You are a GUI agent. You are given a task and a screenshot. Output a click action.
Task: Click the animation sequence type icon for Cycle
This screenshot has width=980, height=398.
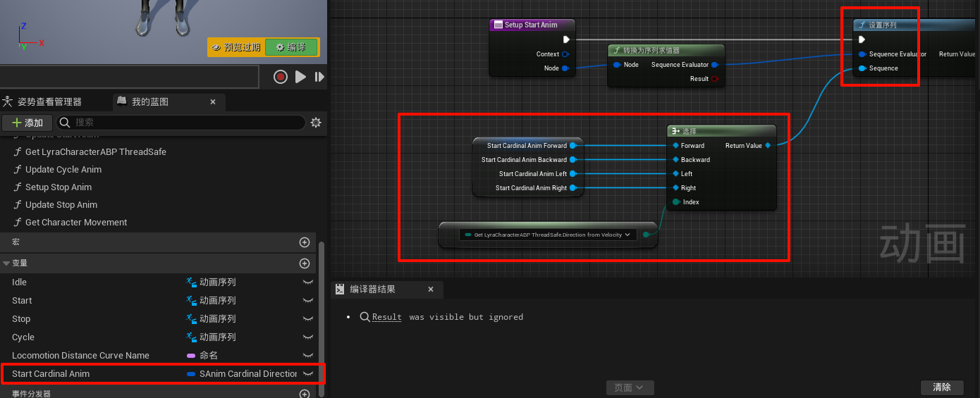pos(191,337)
